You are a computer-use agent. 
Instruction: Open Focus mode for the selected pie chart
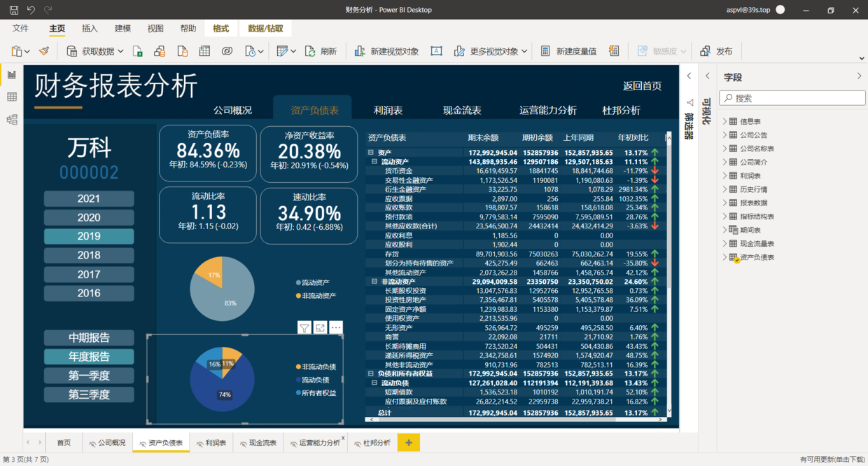click(320, 327)
